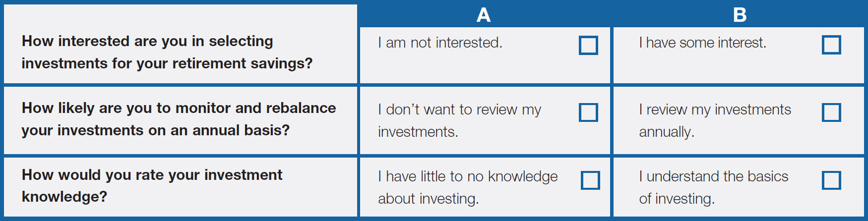Click the column B header
This screenshot has height=221, width=868.
click(740, 15)
